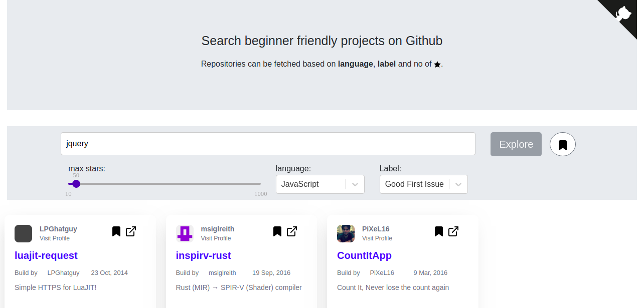Image resolution: width=644 pixels, height=308 pixels.
Task: Click the Explore button
Action: 516,144
